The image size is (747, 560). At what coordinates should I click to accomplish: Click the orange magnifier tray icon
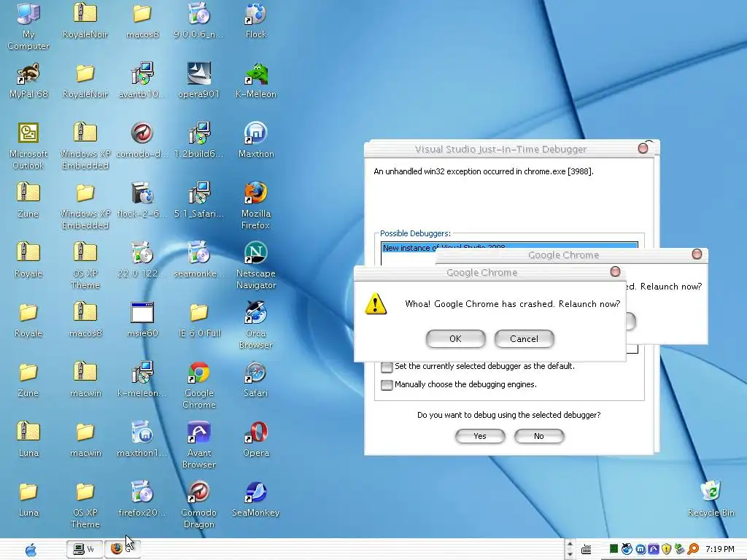tap(693, 550)
